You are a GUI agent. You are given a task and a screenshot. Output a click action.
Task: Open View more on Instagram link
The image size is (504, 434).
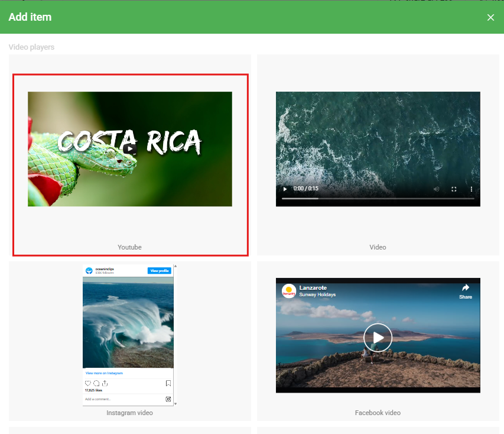click(104, 373)
